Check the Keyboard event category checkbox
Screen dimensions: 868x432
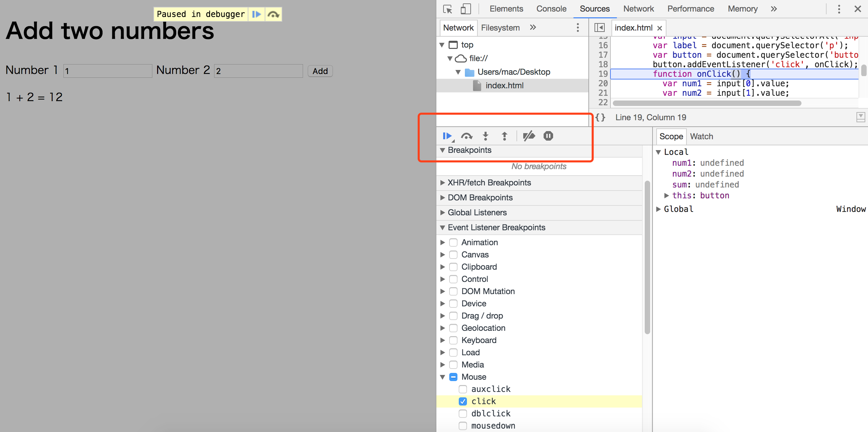(x=453, y=340)
